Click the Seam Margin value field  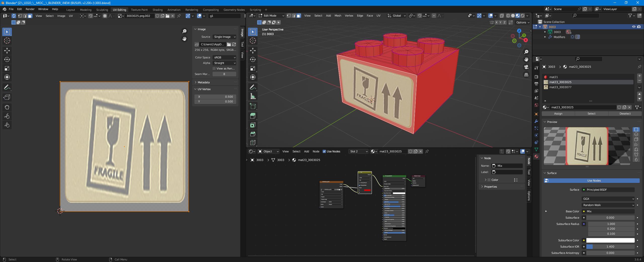coord(224,74)
